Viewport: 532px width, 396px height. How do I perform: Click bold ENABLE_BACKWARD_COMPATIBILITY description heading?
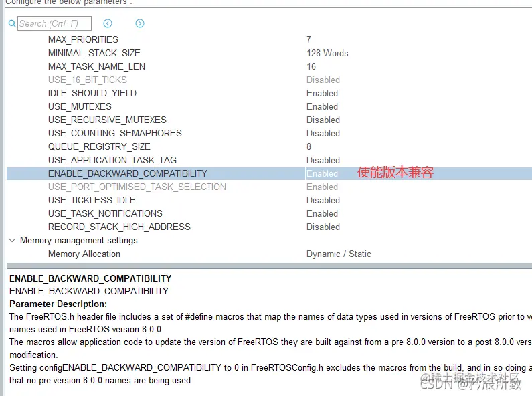click(90, 278)
